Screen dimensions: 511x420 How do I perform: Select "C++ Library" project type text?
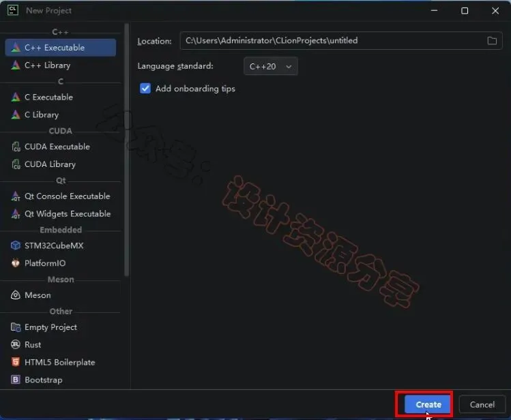tap(48, 65)
